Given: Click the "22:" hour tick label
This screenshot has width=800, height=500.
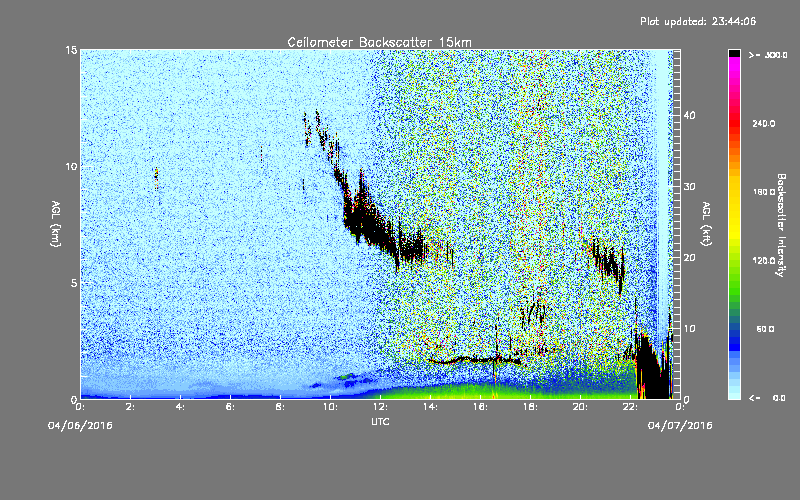Looking at the screenshot, I should coord(631,407).
